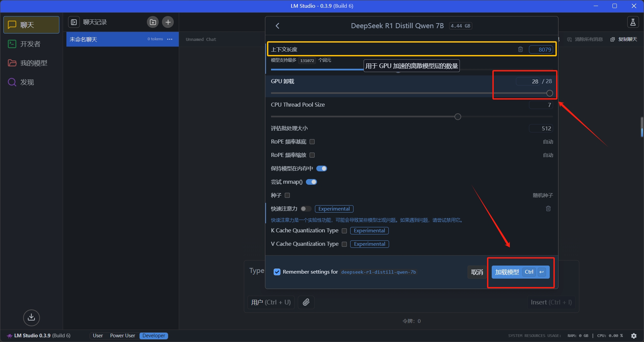The image size is (644, 342).
Task: Open the flask experimental settings icon
Action: point(633,22)
